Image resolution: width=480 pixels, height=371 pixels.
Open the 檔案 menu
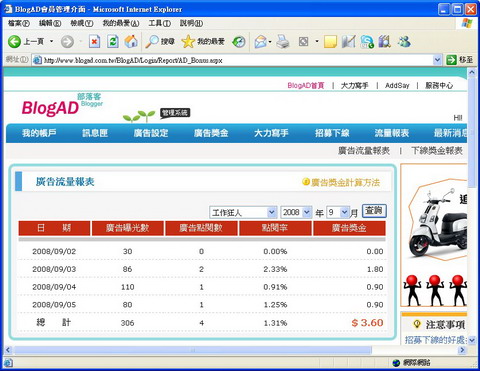[x=19, y=23]
